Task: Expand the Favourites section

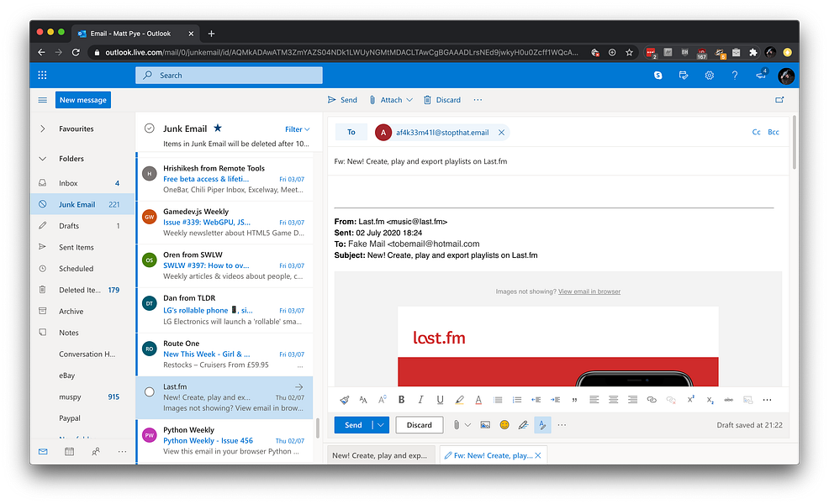Action: click(x=43, y=129)
